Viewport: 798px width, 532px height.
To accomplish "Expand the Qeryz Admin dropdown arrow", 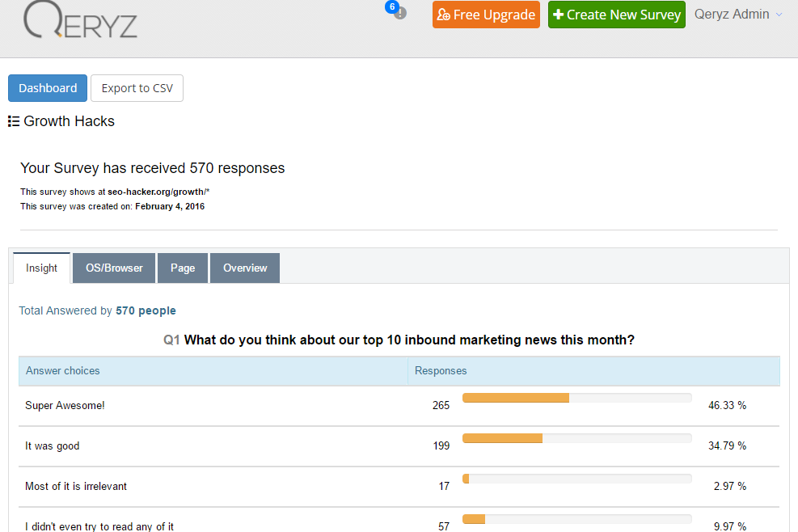I will pos(779,15).
